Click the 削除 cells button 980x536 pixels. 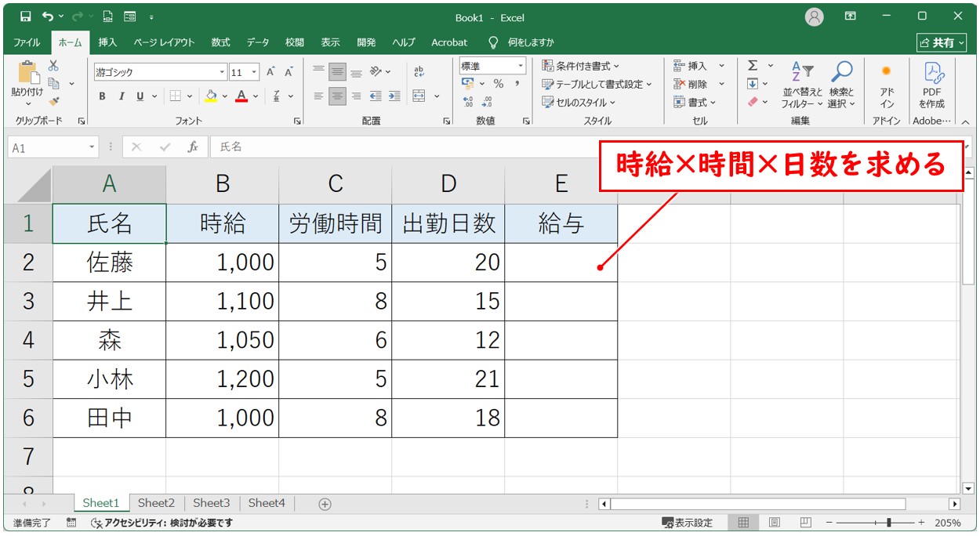[698, 84]
